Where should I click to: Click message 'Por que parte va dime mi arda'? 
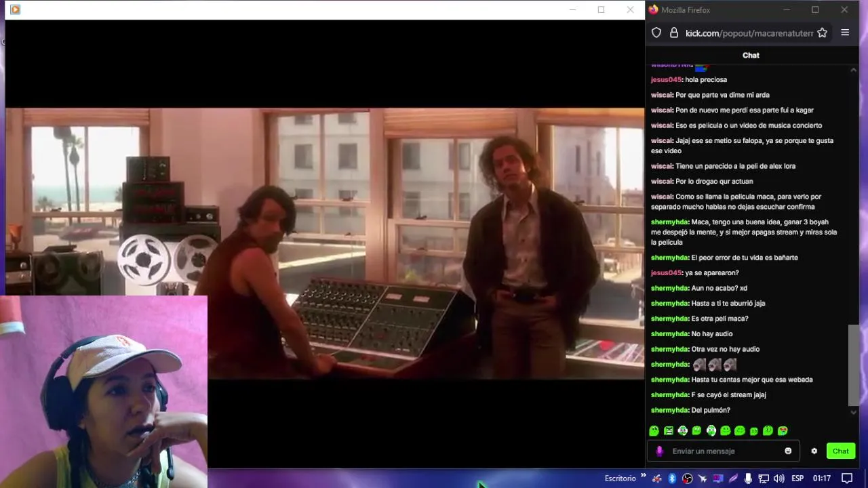(722, 95)
